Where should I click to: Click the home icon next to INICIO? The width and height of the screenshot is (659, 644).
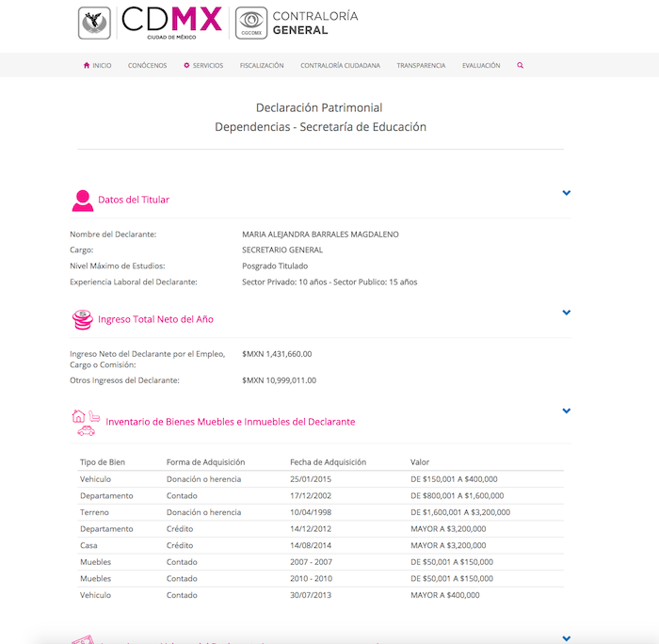click(87, 66)
